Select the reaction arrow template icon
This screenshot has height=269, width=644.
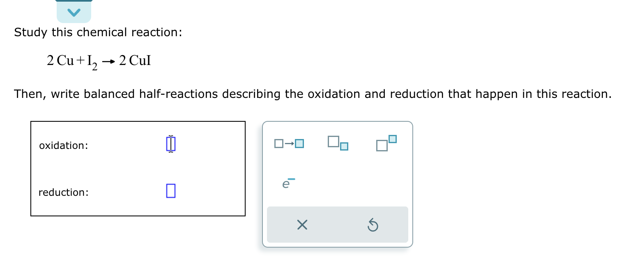[x=289, y=144]
